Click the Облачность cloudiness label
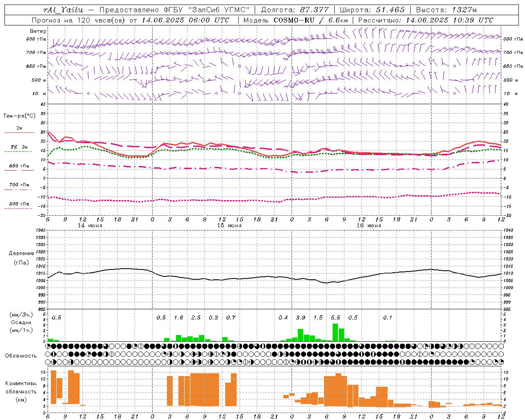The height and width of the screenshot is (420, 525). point(21,356)
